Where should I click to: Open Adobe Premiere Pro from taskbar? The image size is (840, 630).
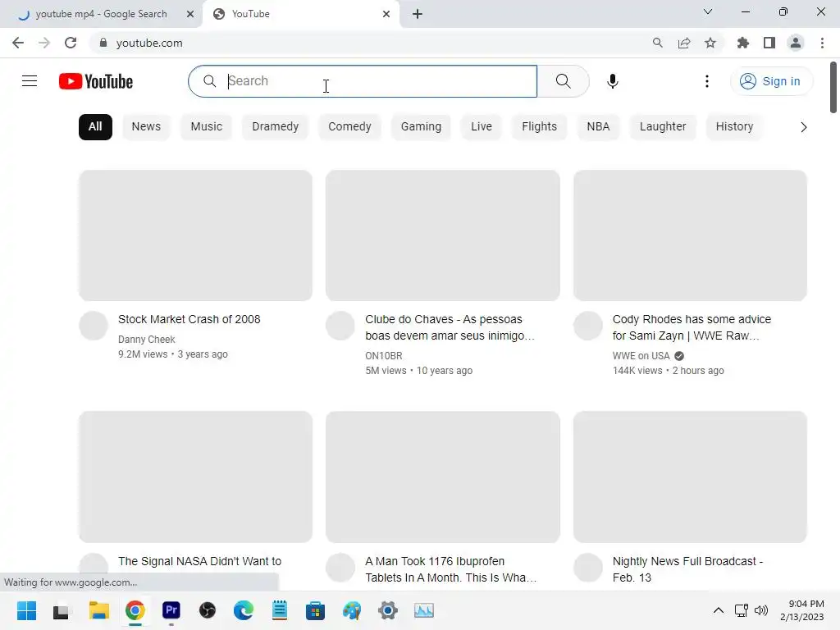pyautogui.click(x=171, y=610)
